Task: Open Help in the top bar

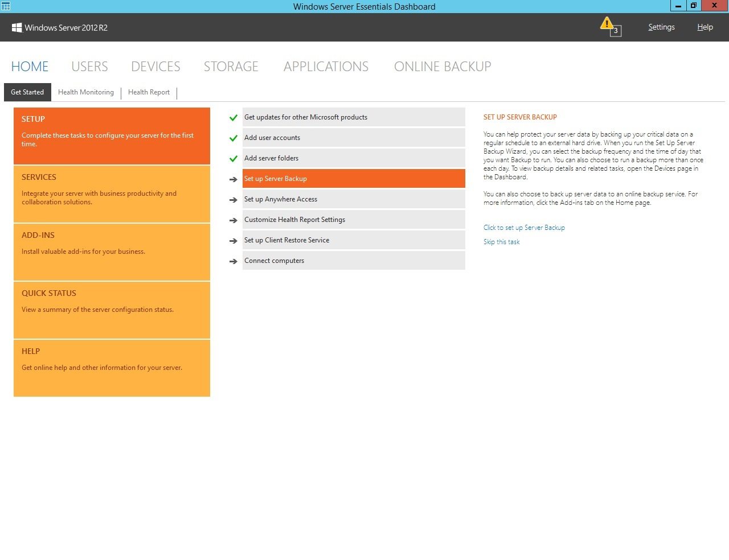Action: click(x=705, y=27)
